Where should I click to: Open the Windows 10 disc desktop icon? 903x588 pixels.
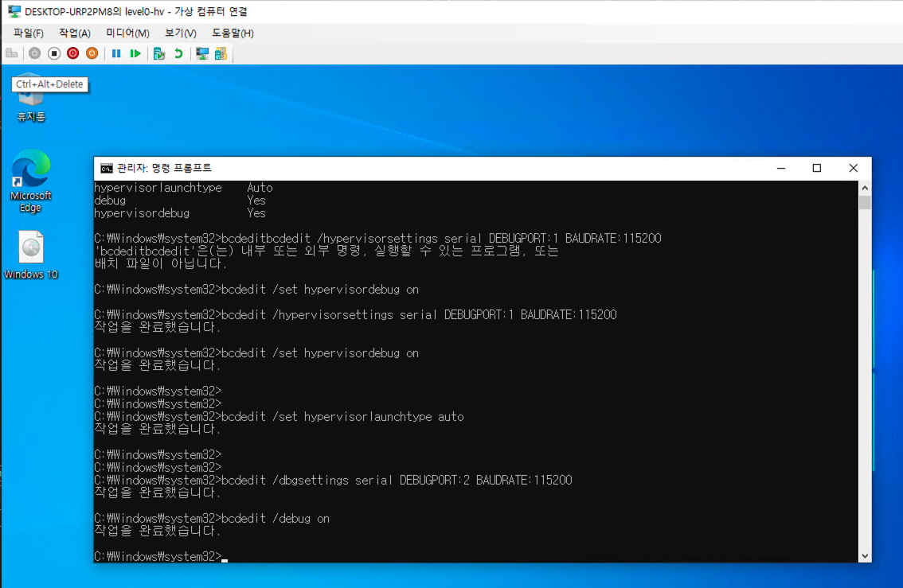click(30, 248)
